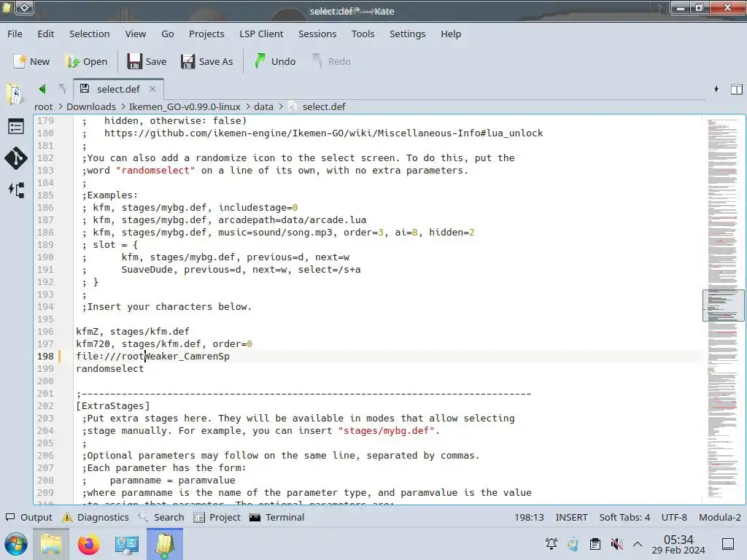747x560 pixels.
Task: Undo the last edit
Action: click(x=275, y=61)
